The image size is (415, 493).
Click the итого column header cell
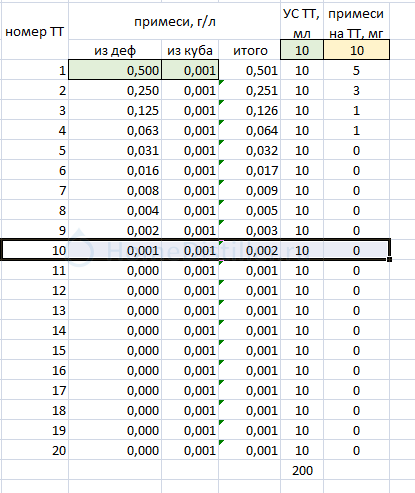(250, 50)
